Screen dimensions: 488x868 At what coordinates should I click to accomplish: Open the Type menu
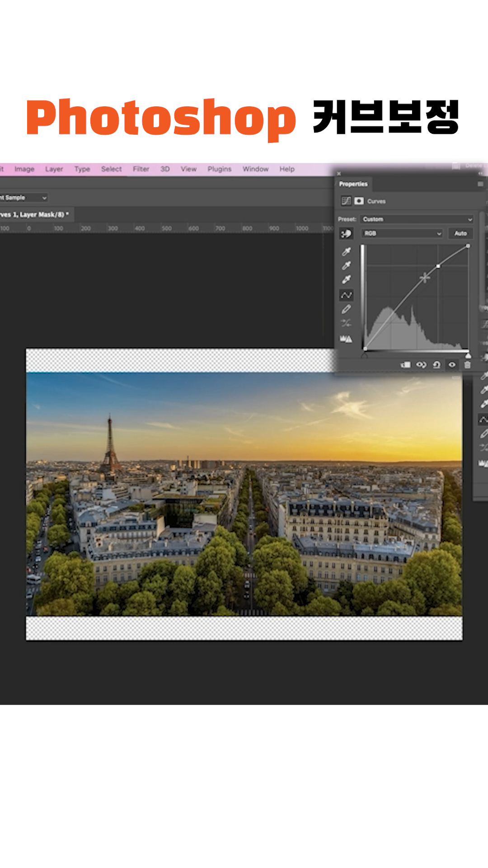(82, 169)
